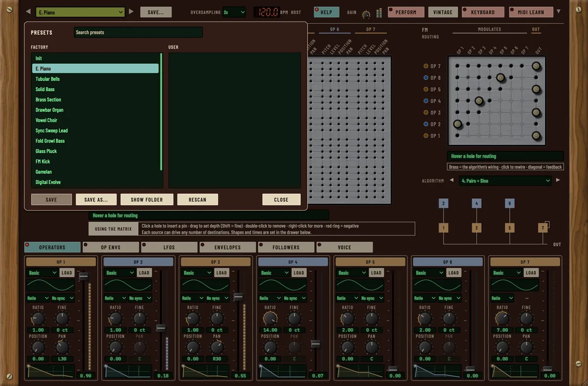
Task: Click the OP 3 waveform display
Action: coord(205,285)
